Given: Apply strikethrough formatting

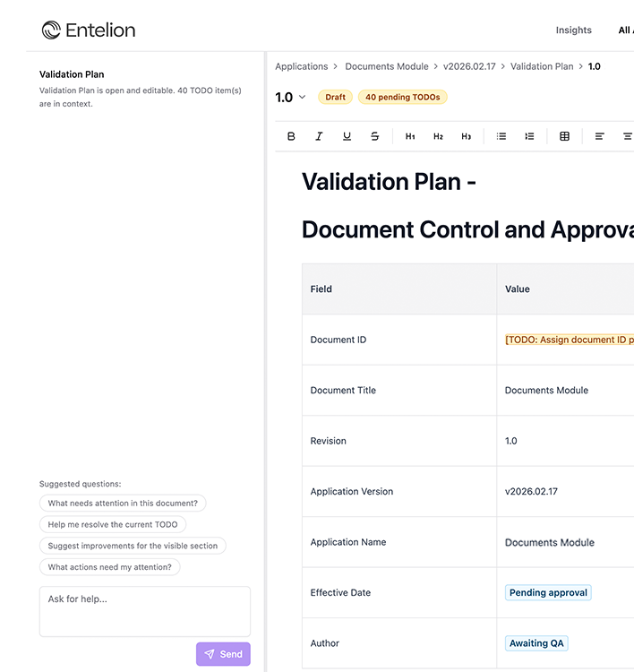Looking at the screenshot, I should pos(375,136).
